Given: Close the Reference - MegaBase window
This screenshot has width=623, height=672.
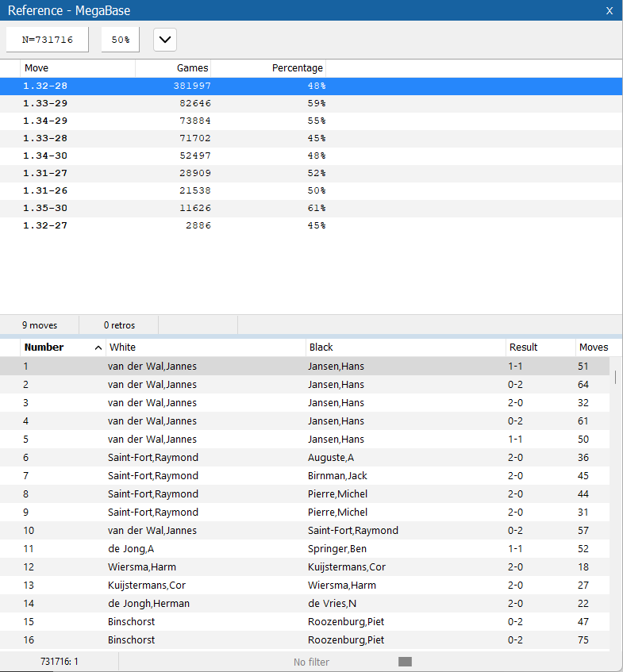Looking at the screenshot, I should tap(610, 11).
